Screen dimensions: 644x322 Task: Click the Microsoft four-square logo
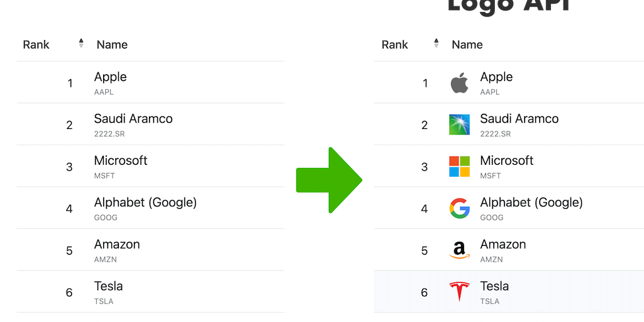[x=459, y=167]
